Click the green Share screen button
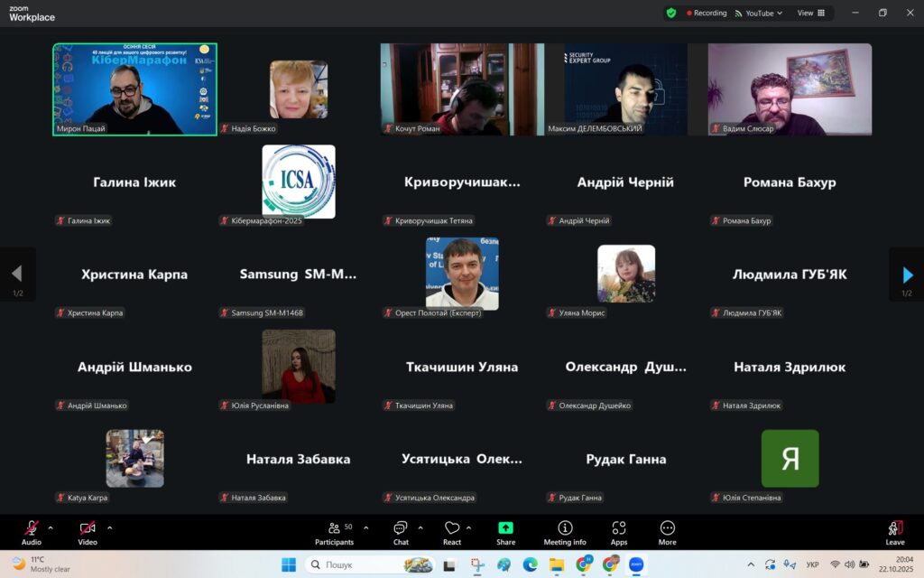Image resolution: width=924 pixels, height=578 pixels. click(x=505, y=532)
